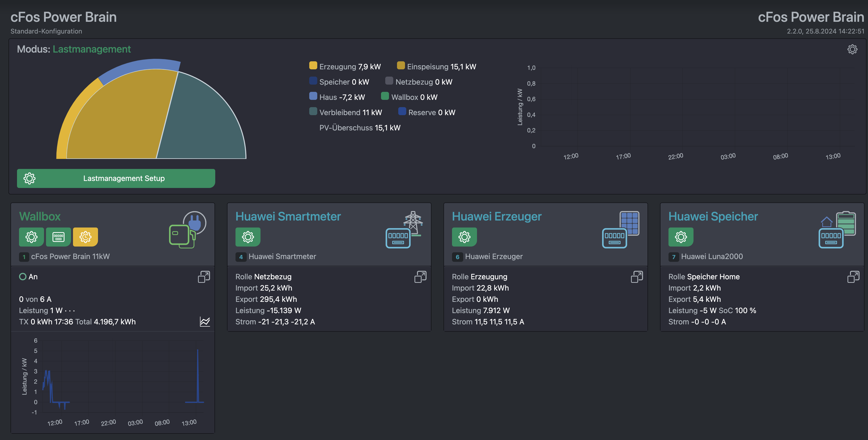Image resolution: width=868 pixels, height=440 pixels.
Task: Click the device number 7 badge
Action: click(x=673, y=257)
